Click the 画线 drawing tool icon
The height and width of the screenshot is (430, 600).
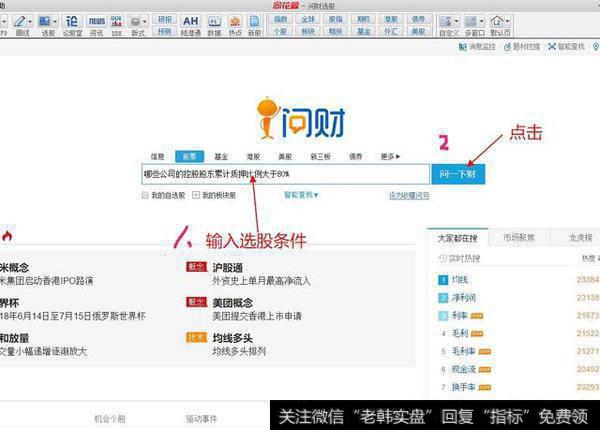(22, 22)
